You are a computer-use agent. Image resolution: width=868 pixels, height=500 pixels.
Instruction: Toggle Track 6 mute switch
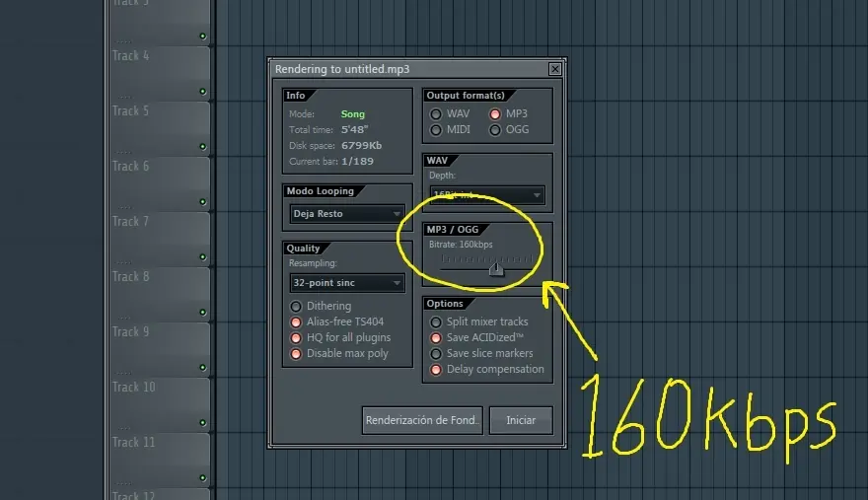coord(202,202)
